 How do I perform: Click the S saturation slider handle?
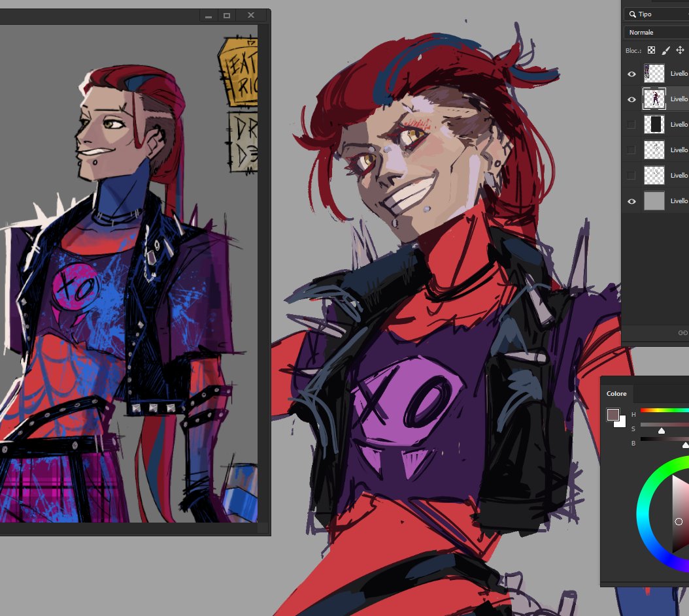(662, 431)
